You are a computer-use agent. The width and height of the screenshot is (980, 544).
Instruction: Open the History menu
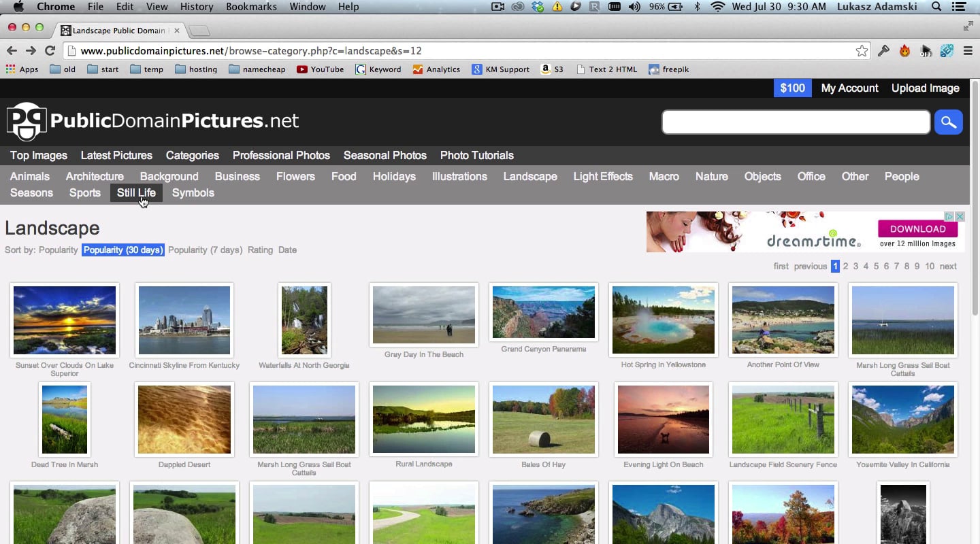click(x=197, y=7)
